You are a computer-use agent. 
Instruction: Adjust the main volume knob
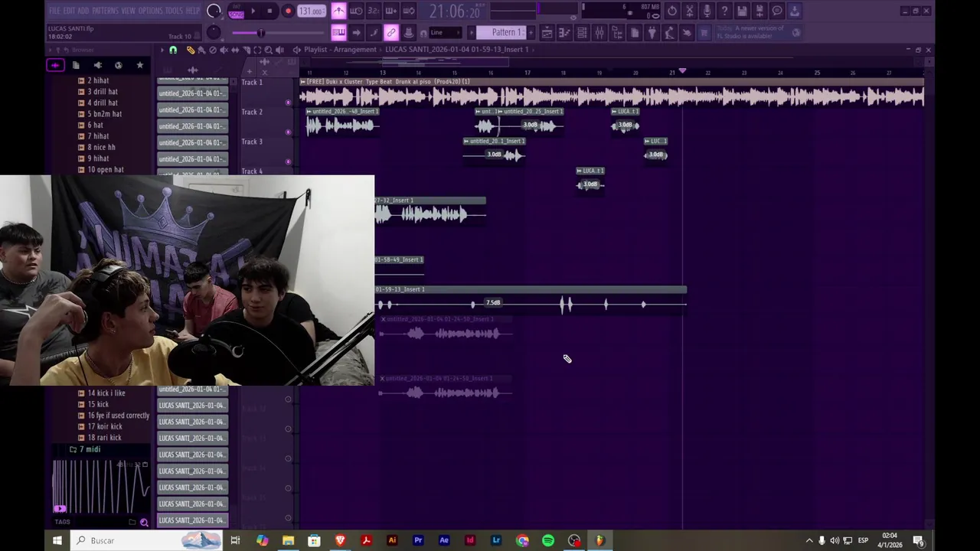click(x=214, y=11)
